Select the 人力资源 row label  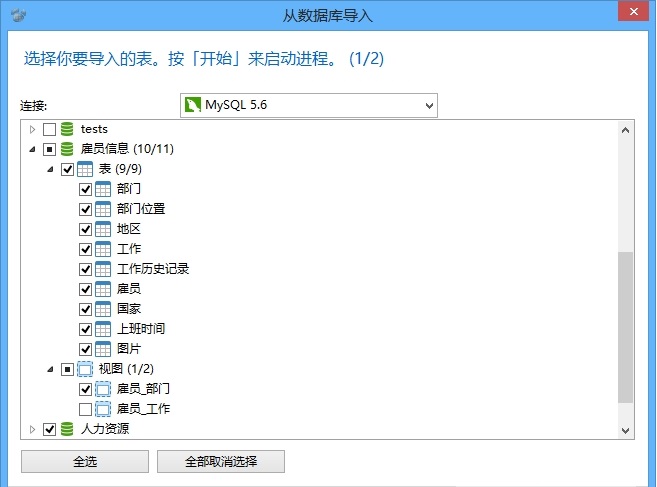(x=105, y=429)
